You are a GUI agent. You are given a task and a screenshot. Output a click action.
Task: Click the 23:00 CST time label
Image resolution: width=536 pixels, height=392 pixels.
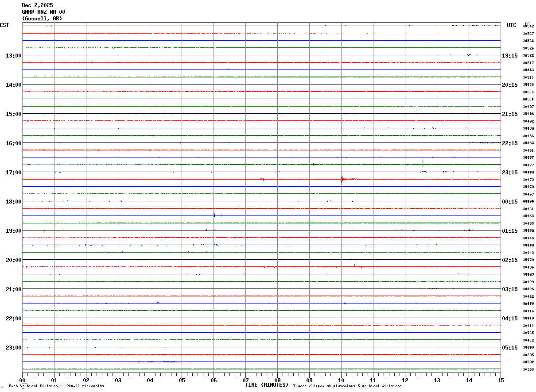click(x=13, y=348)
